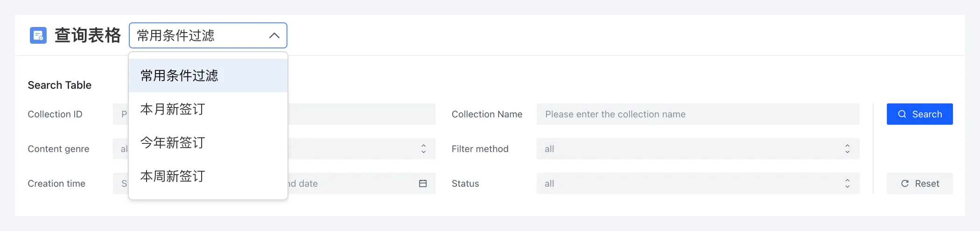
Task: Focus the Collection Name input field
Action: [x=698, y=114]
